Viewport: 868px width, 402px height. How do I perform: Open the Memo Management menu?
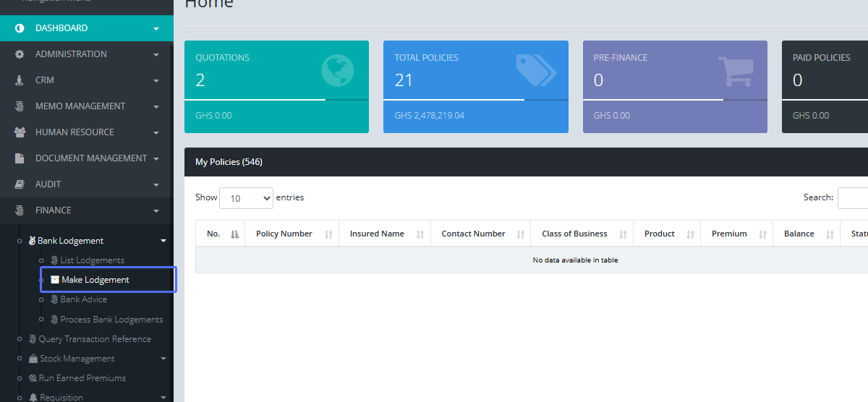(x=80, y=106)
